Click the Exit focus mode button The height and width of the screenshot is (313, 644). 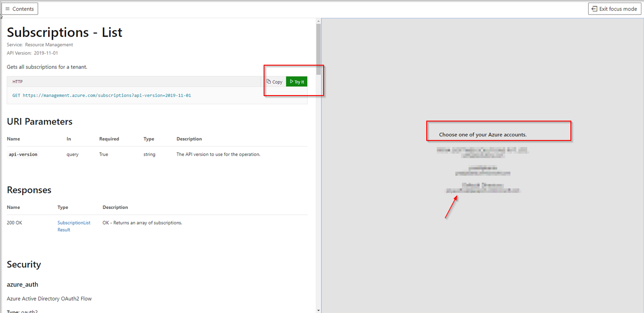tap(614, 9)
